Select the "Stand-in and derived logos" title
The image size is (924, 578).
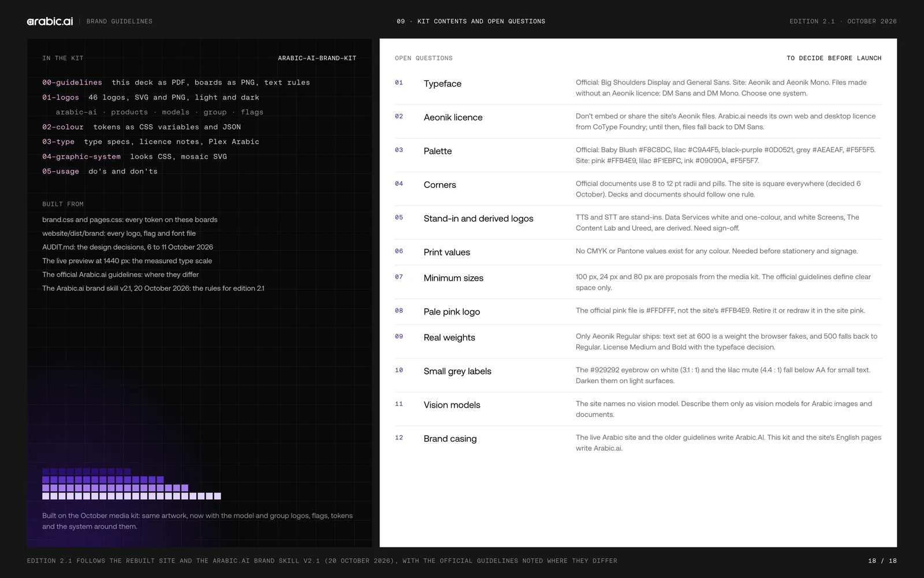click(x=479, y=218)
